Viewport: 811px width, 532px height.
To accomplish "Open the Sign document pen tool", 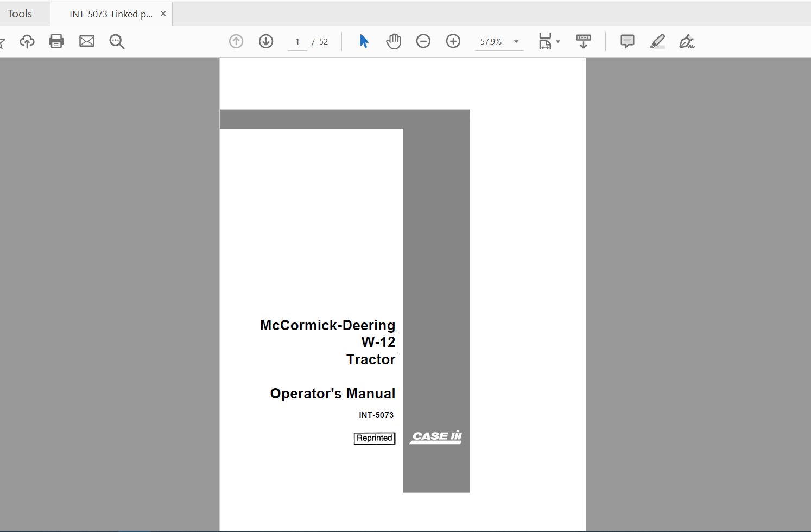I will point(687,41).
